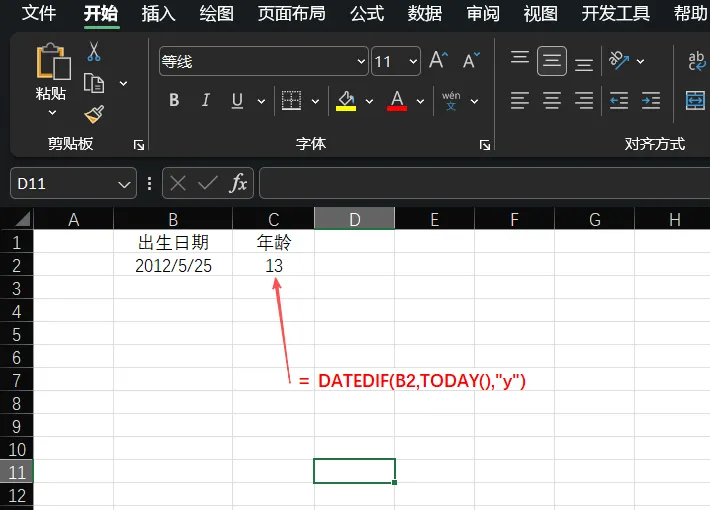The width and height of the screenshot is (710, 510).
Task: Open clipboard group dialog launcher
Action: tap(139, 145)
